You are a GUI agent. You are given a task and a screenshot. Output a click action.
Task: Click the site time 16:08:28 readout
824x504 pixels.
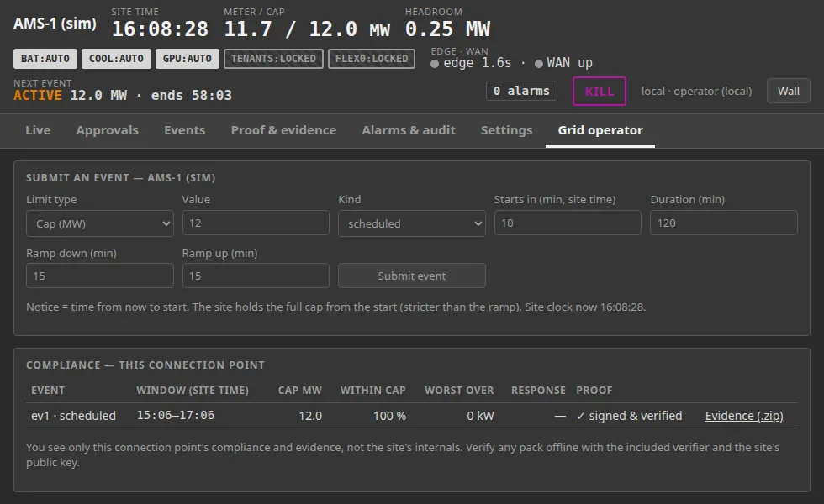(x=161, y=29)
